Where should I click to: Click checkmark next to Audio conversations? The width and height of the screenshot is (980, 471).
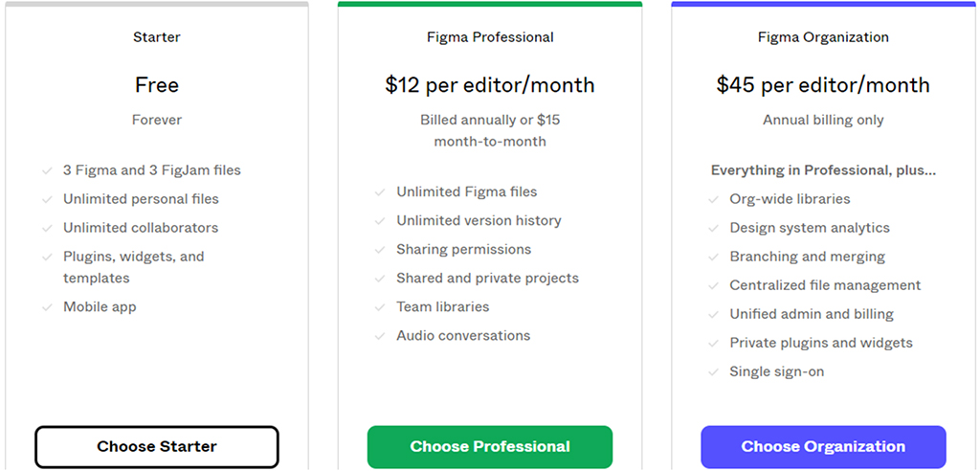380,336
